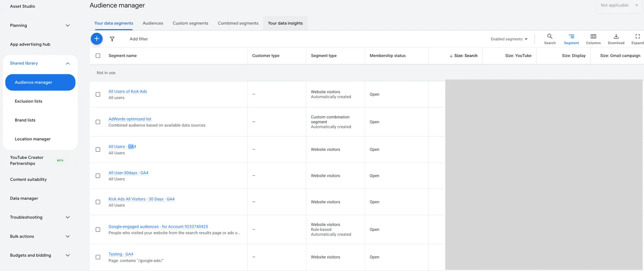The width and height of the screenshot is (644, 271).
Task: Collapse the Shared library section
Action: [68, 64]
